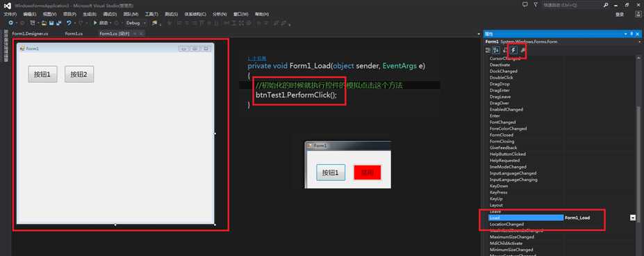The height and width of the screenshot is (256, 644).
Task: Click the save file toolbar icon
Action: click(x=51, y=23)
